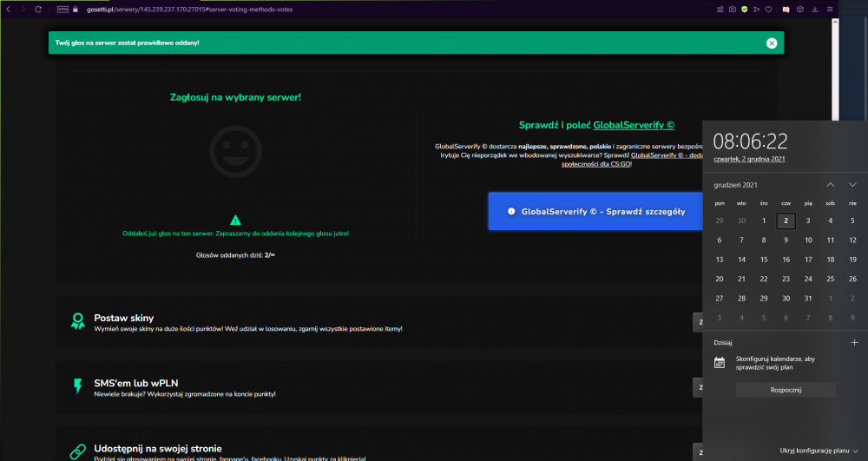
Task: Click the 'Udostępnij na swojej stronie' chain icon
Action: point(78,451)
